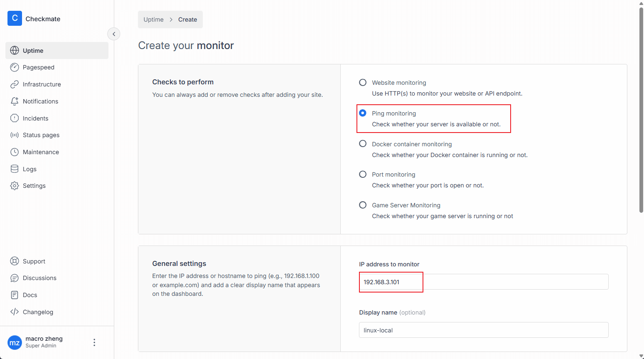Click the Checkmate logo icon
Image resolution: width=644 pixels, height=359 pixels.
(15, 18)
